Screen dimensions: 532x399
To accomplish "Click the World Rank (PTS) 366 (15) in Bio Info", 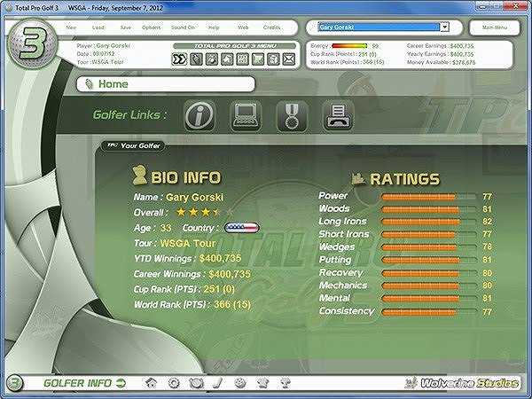I will click(192, 305).
